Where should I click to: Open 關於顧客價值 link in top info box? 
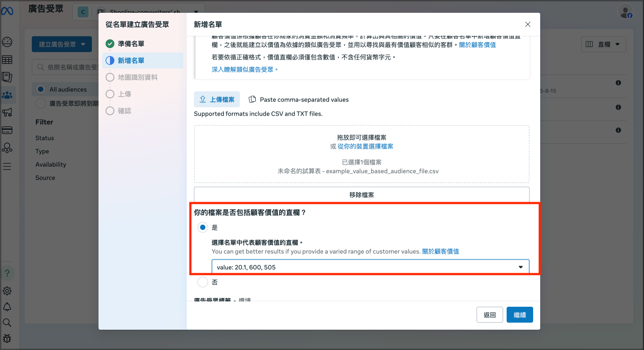(477, 45)
